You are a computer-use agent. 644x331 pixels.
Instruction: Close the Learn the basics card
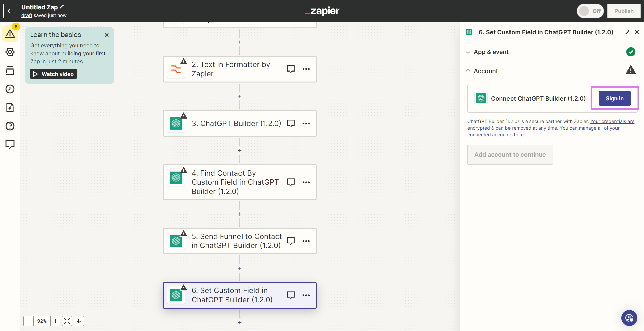coord(107,35)
